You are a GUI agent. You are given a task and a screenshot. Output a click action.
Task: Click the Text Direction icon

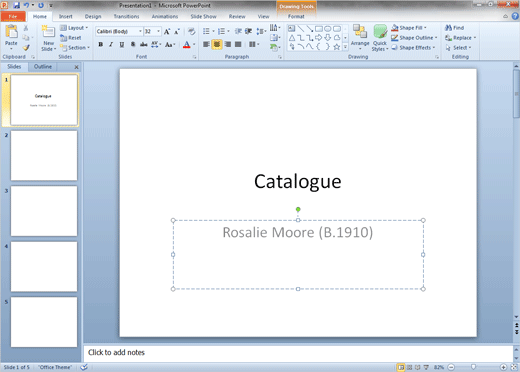[x=274, y=28]
